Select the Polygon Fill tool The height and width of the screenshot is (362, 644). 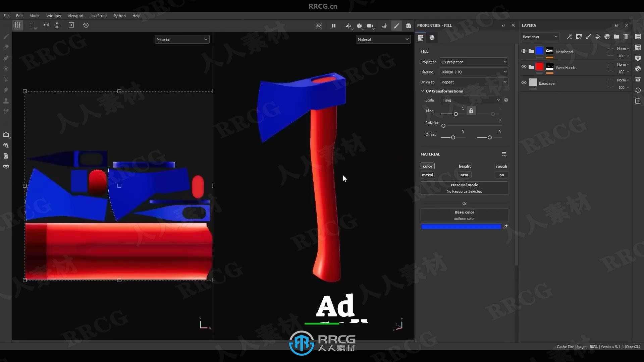(x=6, y=79)
